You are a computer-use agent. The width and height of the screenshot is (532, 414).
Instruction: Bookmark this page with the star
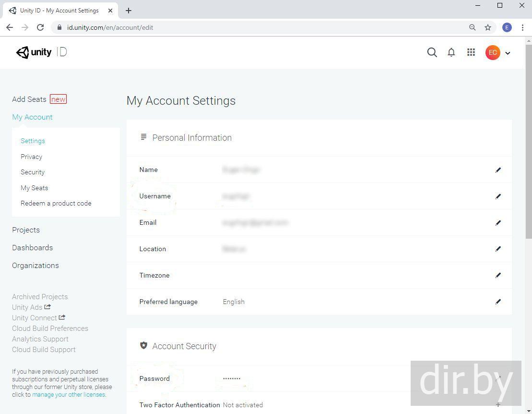tap(488, 27)
